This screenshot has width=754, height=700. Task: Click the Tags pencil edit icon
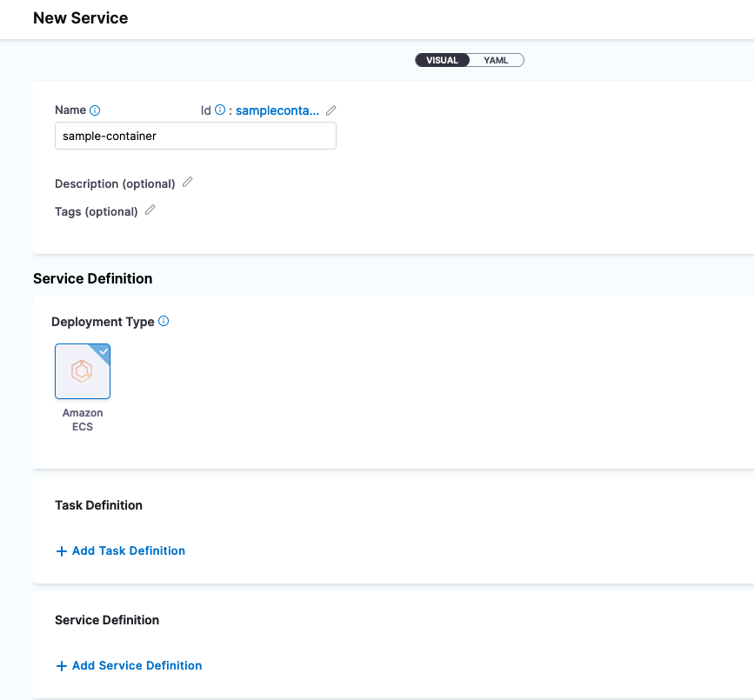click(x=150, y=210)
